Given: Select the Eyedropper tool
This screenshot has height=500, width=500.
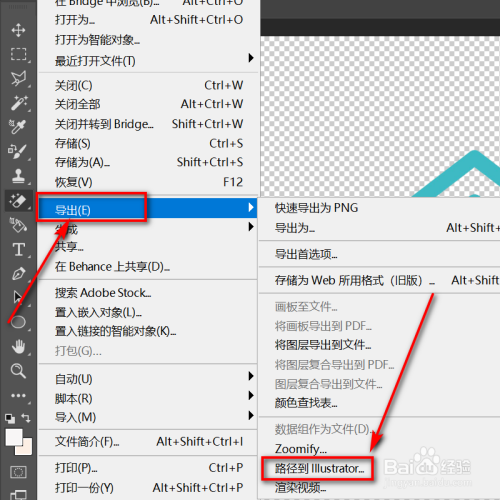Looking at the screenshot, I should [x=17, y=127].
